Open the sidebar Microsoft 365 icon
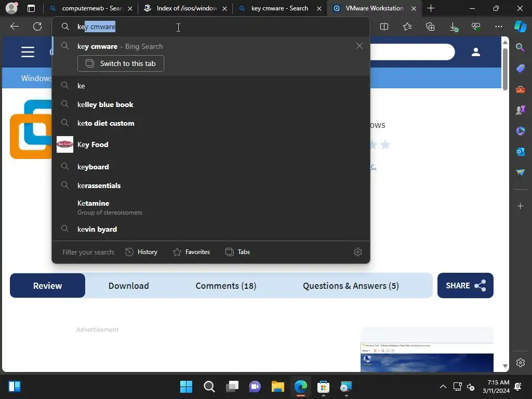The image size is (532, 399). pyautogui.click(x=520, y=131)
